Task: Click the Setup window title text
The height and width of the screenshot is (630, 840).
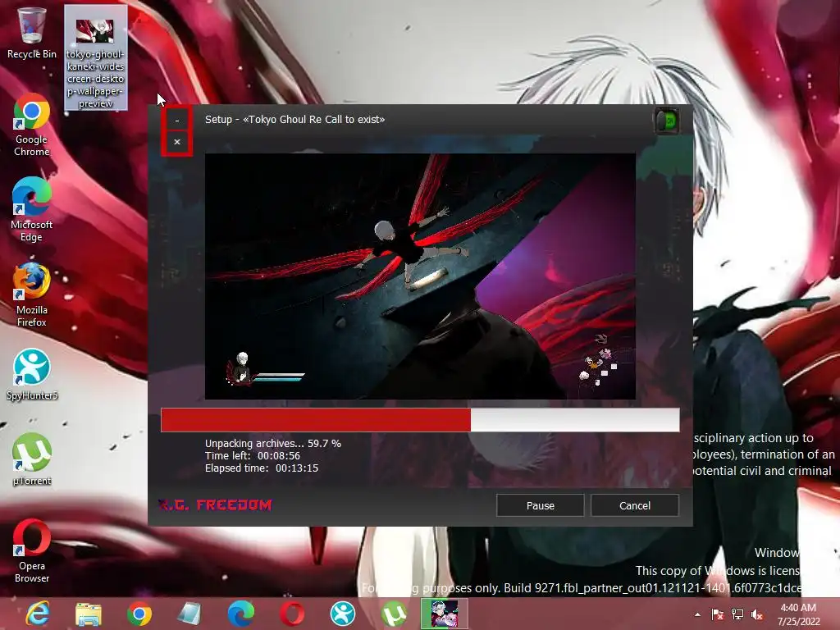Action: click(294, 120)
